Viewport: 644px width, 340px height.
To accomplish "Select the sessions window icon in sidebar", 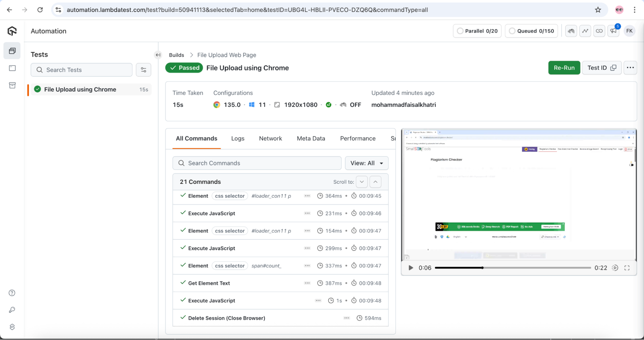I will tap(12, 68).
